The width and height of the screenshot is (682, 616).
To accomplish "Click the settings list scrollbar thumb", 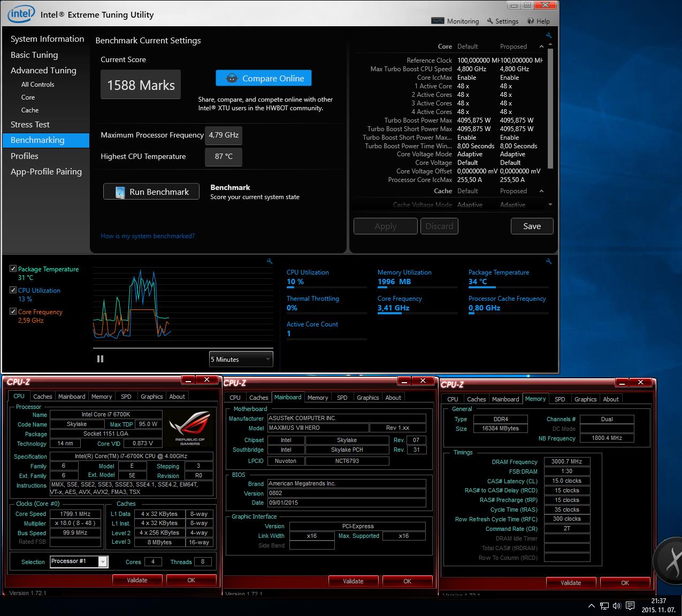I will [550, 110].
